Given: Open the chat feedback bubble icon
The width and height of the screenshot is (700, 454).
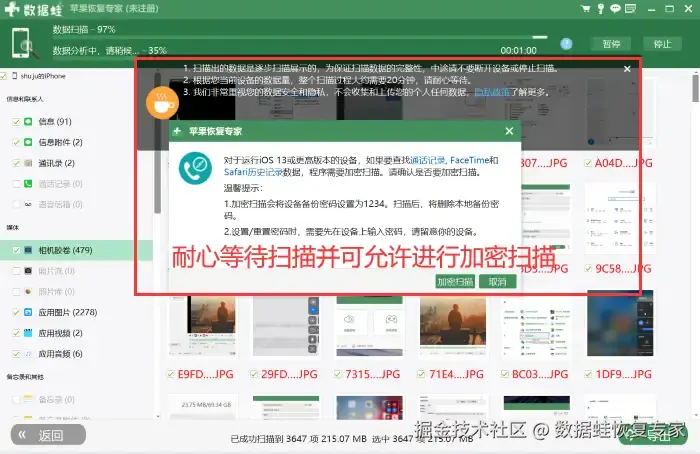Looking at the screenshot, I should 615,8.
